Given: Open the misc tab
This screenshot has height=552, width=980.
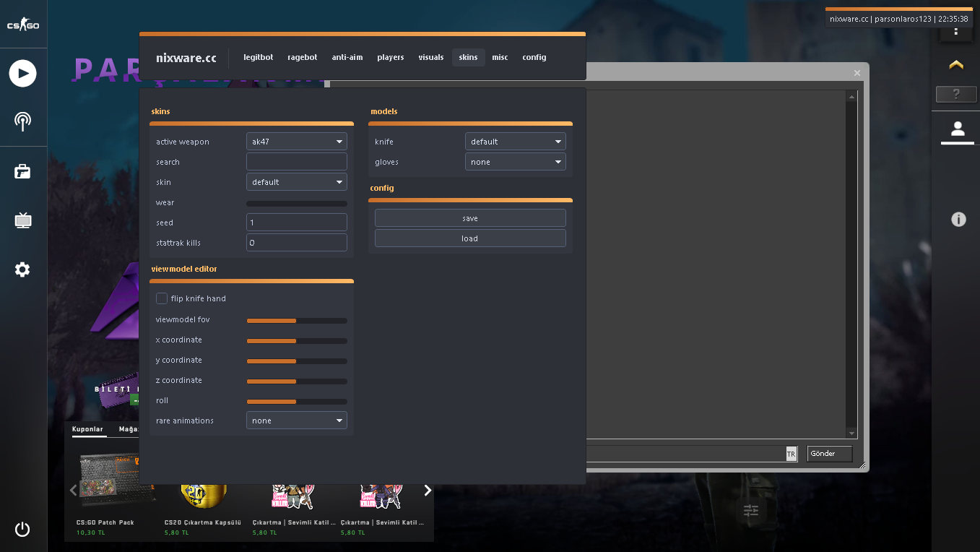Looking at the screenshot, I should (x=500, y=57).
